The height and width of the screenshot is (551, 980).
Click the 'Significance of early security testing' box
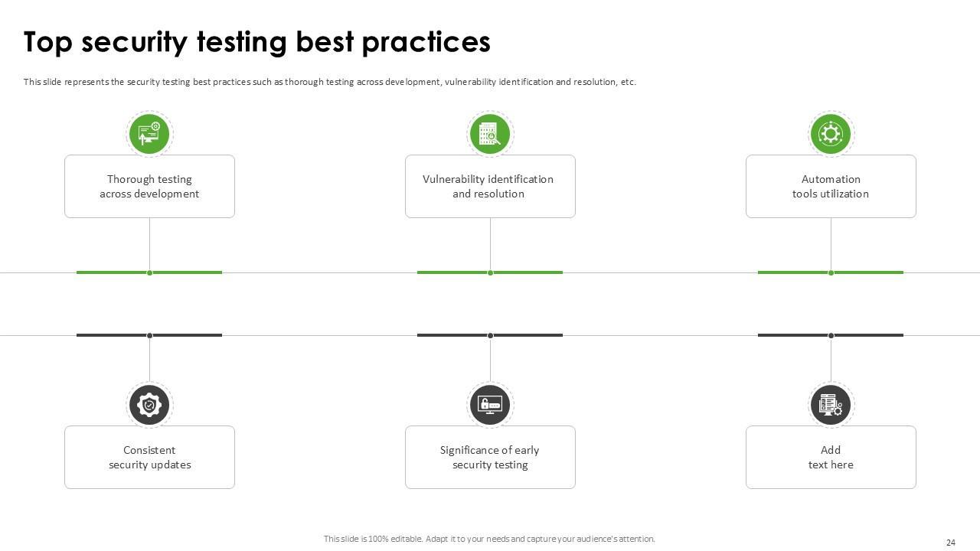pyautogui.click(x=490, y=458)
